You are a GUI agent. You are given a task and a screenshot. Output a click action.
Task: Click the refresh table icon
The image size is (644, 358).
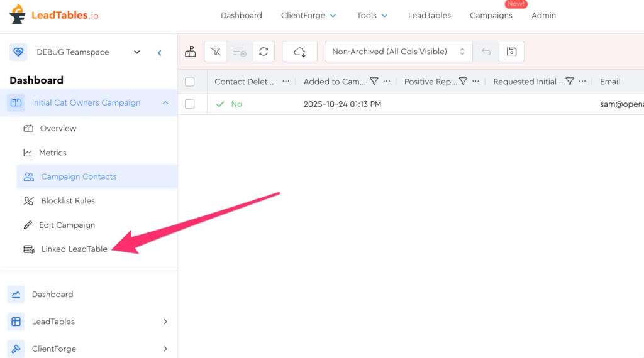coord(264,52)
